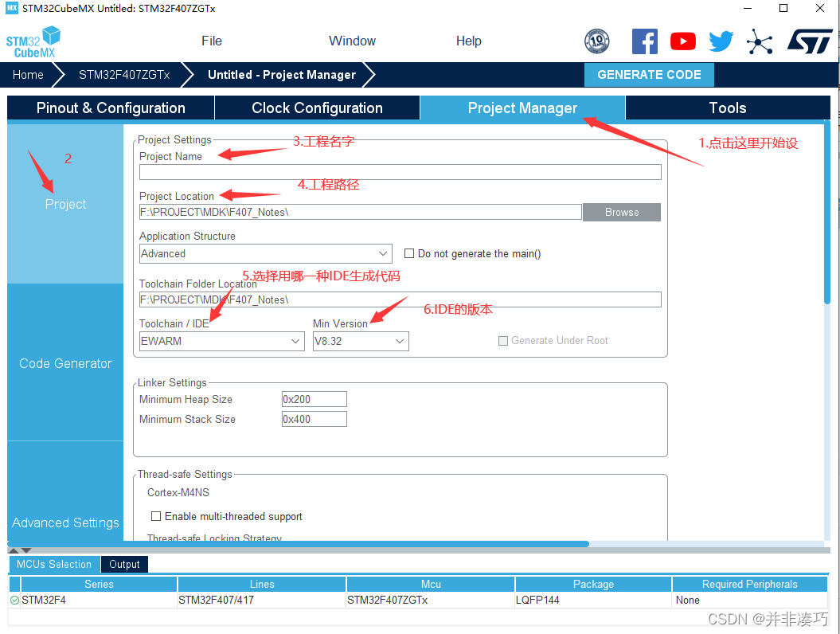
Task: Enable multi-threaded support checkbox
Action: tap(156, 516)
